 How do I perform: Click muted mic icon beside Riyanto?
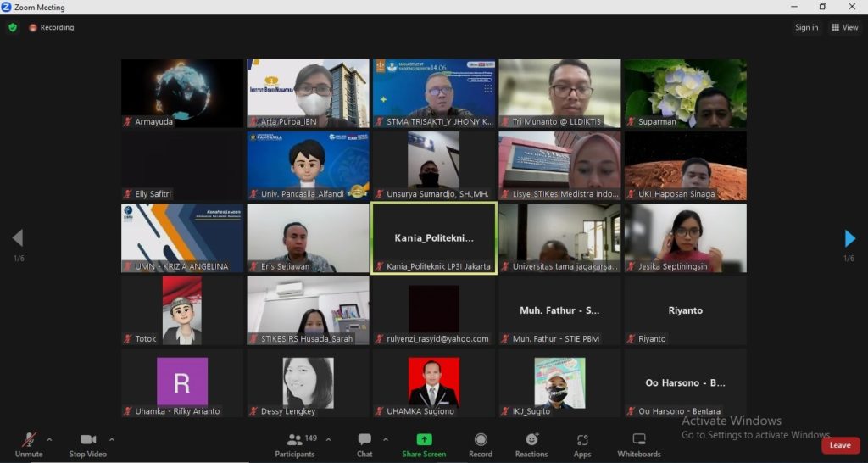coord(631,339)
